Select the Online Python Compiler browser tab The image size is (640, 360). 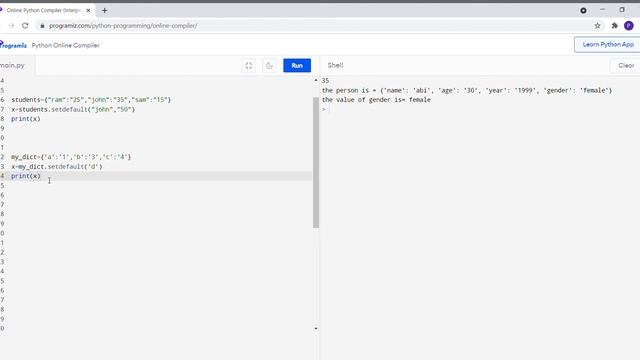click(x=45, y=11)
